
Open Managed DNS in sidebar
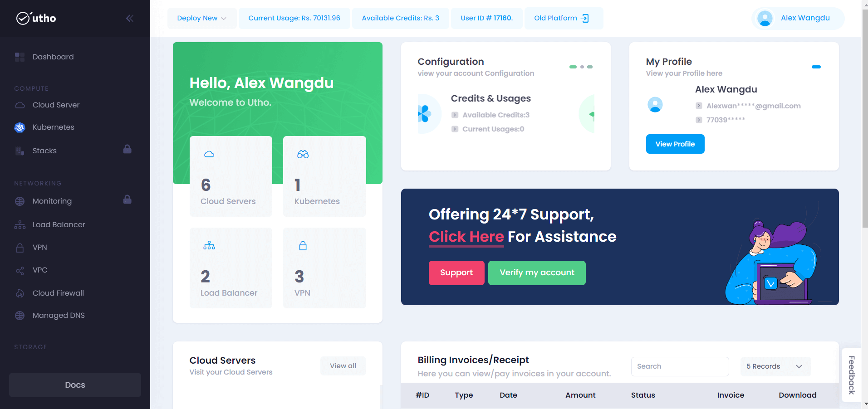click(x=59, y=316)
